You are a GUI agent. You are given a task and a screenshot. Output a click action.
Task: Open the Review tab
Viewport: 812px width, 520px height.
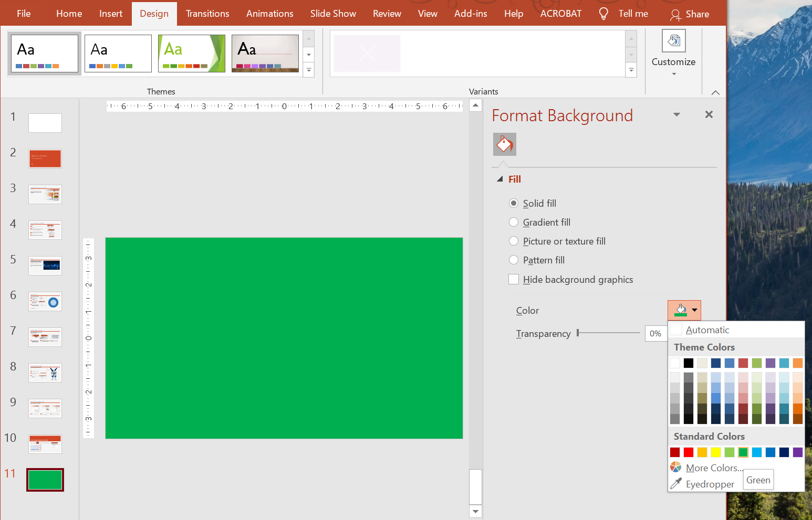(x=387, y=14)
